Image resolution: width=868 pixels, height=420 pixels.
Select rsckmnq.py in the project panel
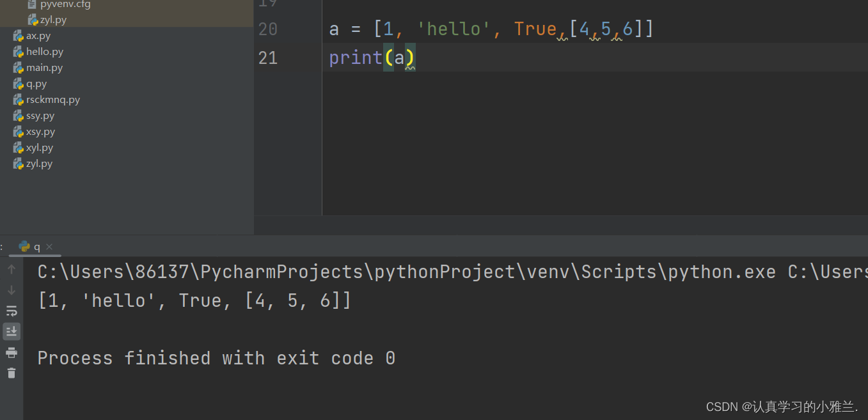pyautogui.click(x=52, y=100)
